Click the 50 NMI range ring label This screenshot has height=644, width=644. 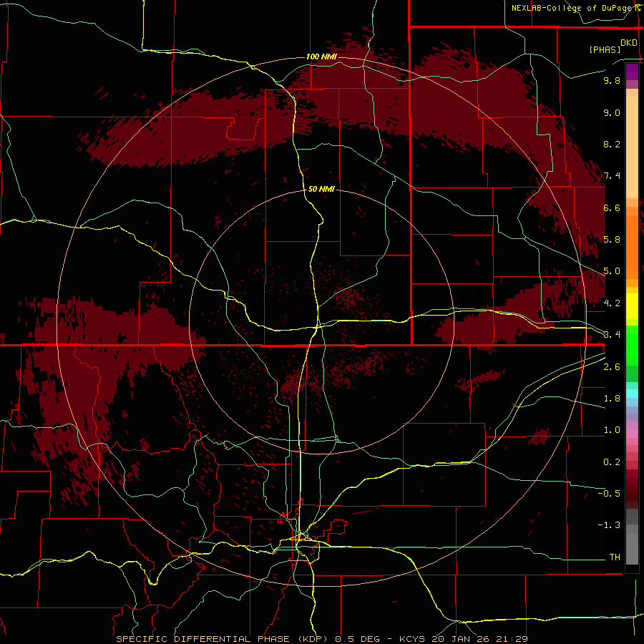(321, 189)
